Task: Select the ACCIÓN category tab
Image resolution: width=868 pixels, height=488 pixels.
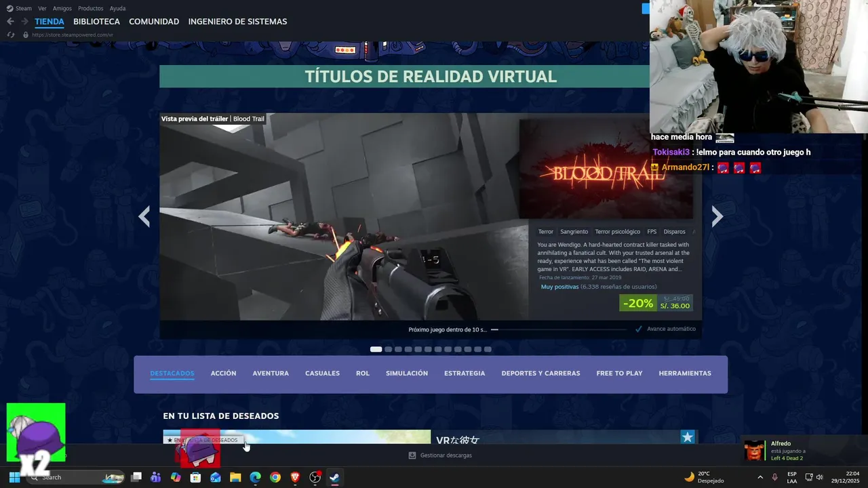Action: [x=223, y=373]
